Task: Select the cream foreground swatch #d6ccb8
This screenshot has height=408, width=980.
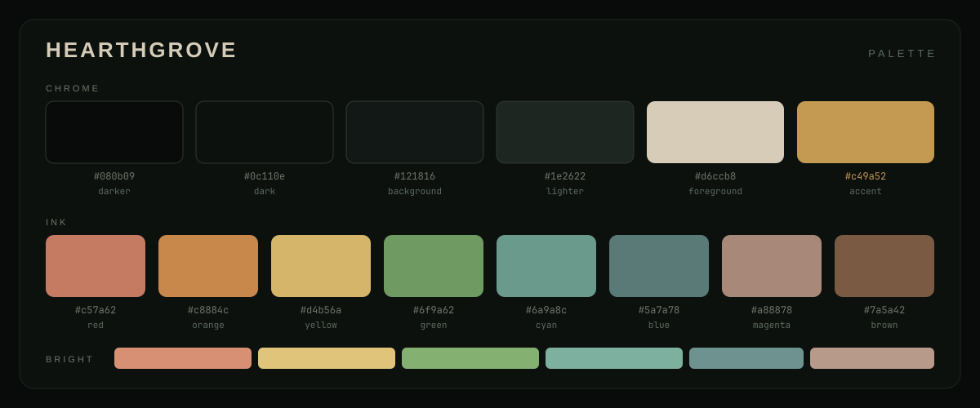Action: pyautogui.click(x=715, y=132)
